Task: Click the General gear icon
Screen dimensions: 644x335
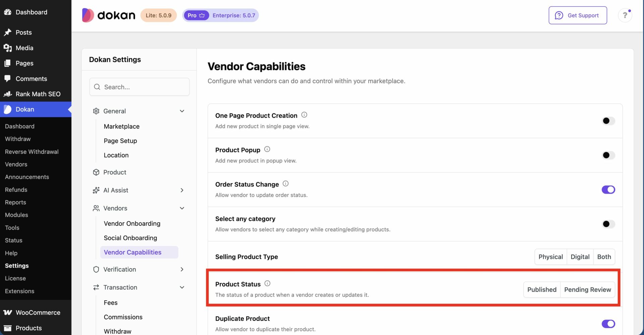Action: 96,111
